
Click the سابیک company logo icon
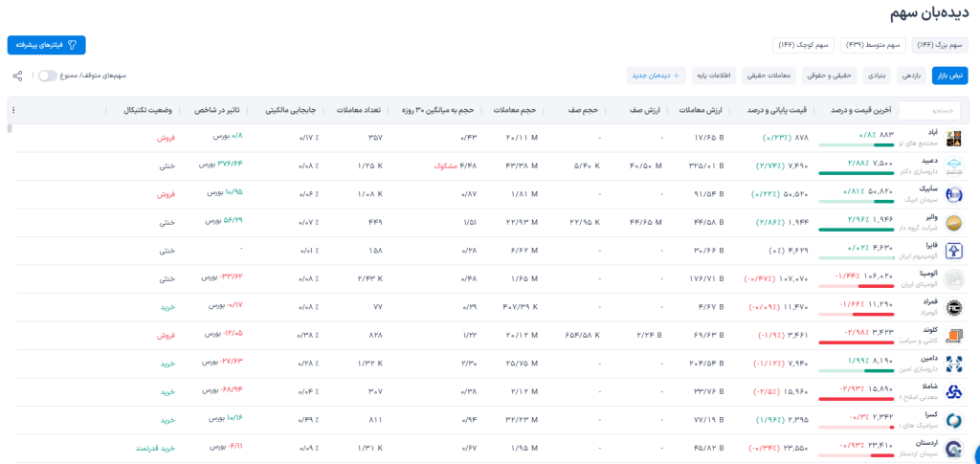click(x=953, y=195)
